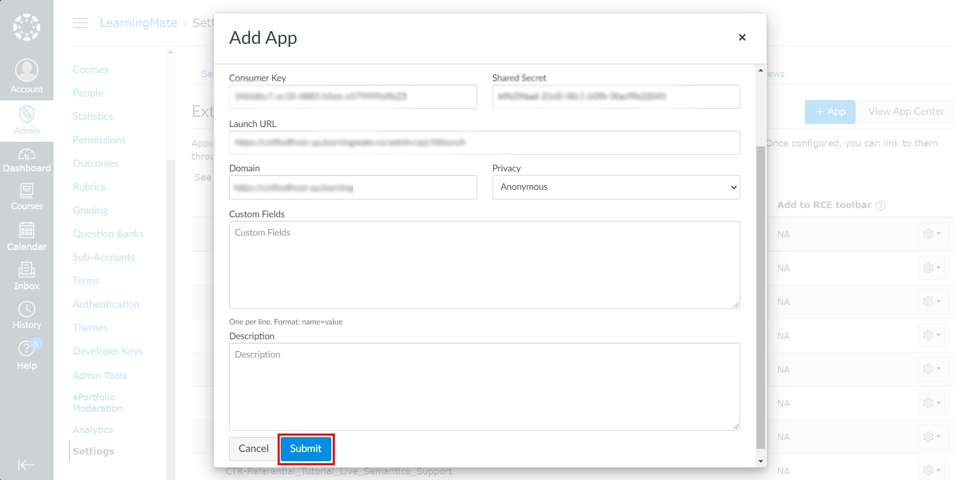Select Developer Keys in the admin menu
The image size is (980, 480).
[108, 351]
